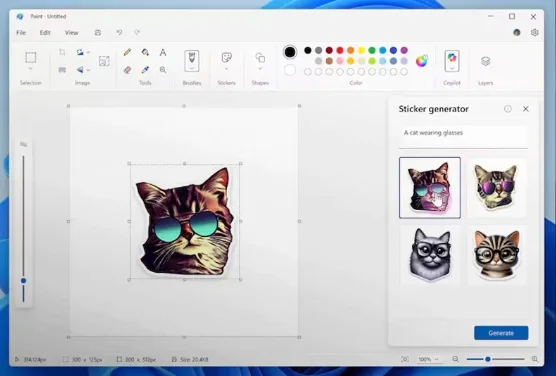The width and height of the screenshot is (556, 376).
Task: Expand the Copilot dropdown chevron
Action: (452, 68)
